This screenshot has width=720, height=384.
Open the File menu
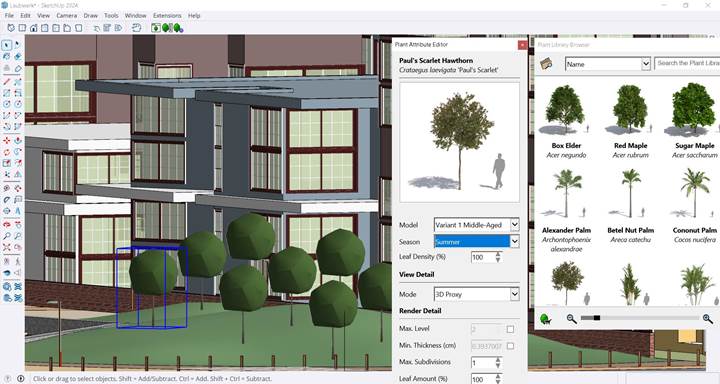tap(9, 16)
